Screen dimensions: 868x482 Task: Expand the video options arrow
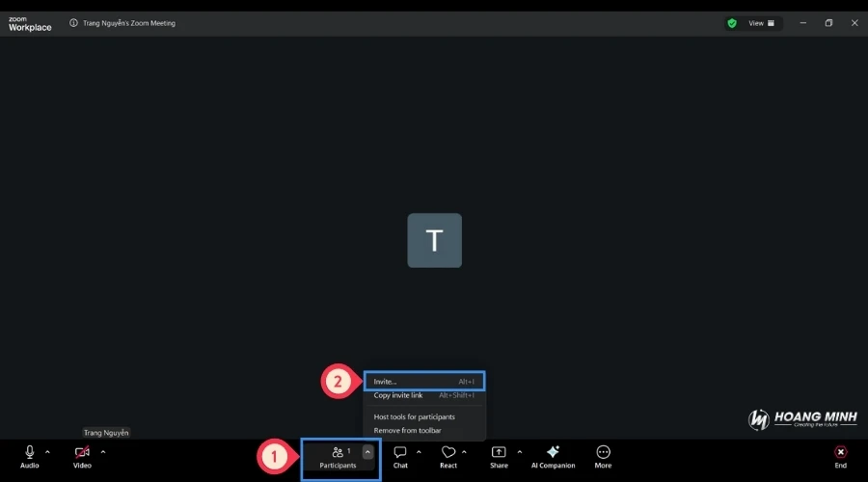[x=103, y=451]
